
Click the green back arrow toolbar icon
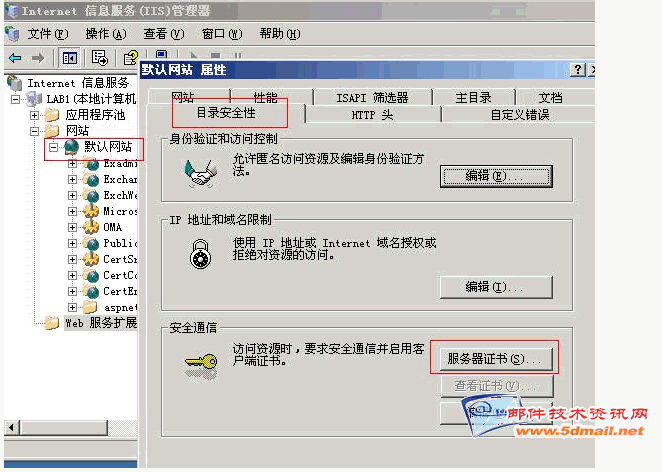tap(15, 58)
